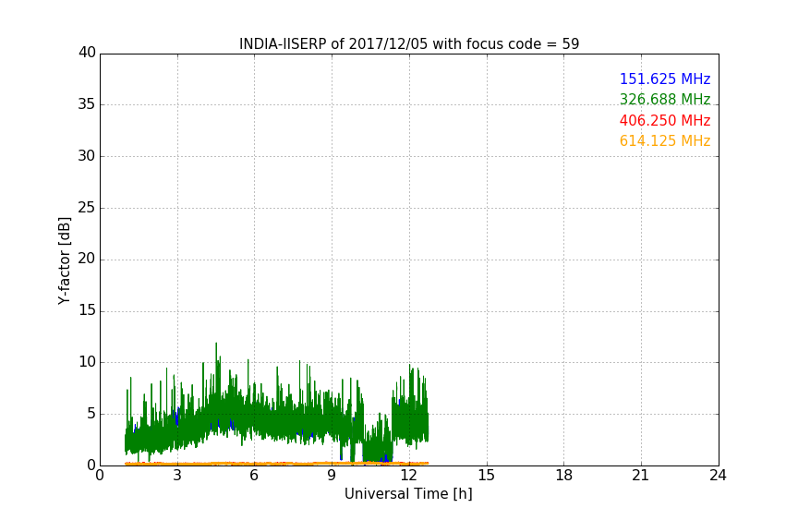
Task: Select the 614.125 MHz legend label
Action: [x=665, y=140]
